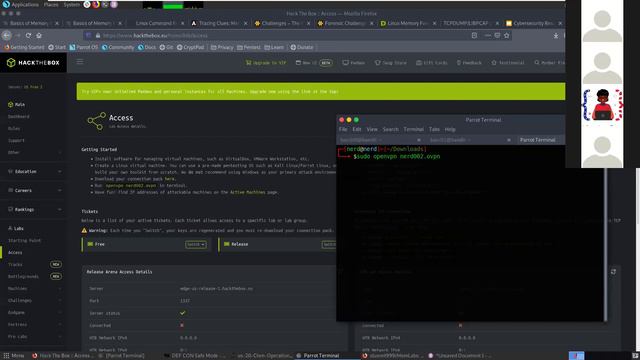Click the pink launcher icon in the top panel
Viewport: 640px width, 360px height.
point(114,4)
